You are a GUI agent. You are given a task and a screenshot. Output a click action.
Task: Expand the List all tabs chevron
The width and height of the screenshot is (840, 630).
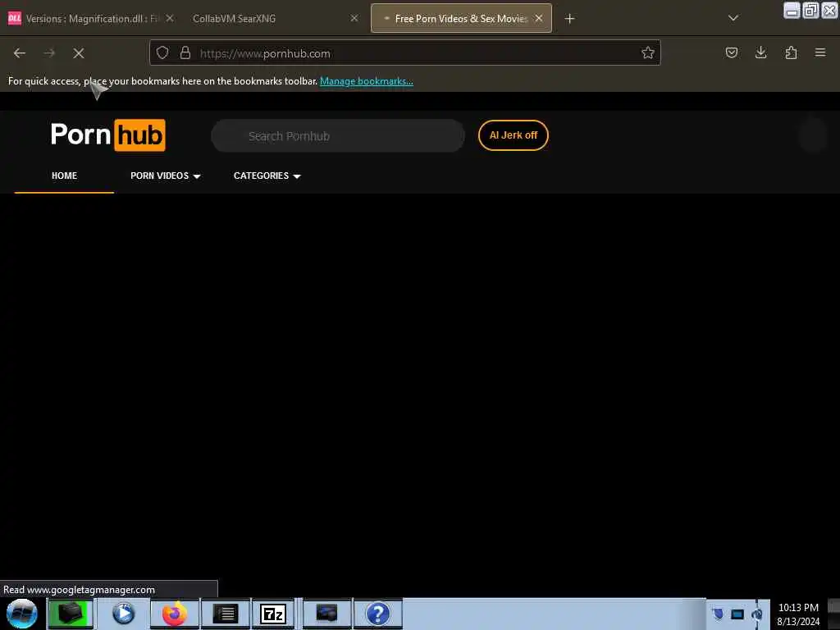pyautogui.click(x=733, y=18)
